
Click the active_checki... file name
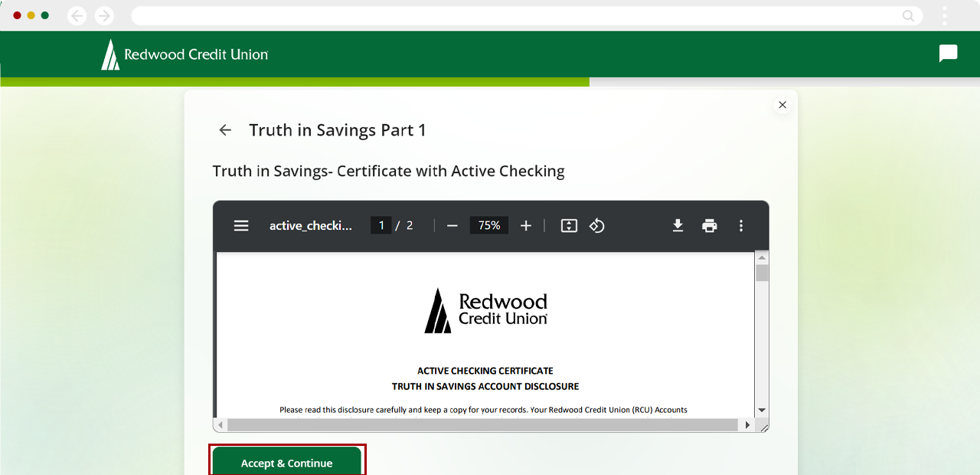[311, 225]
